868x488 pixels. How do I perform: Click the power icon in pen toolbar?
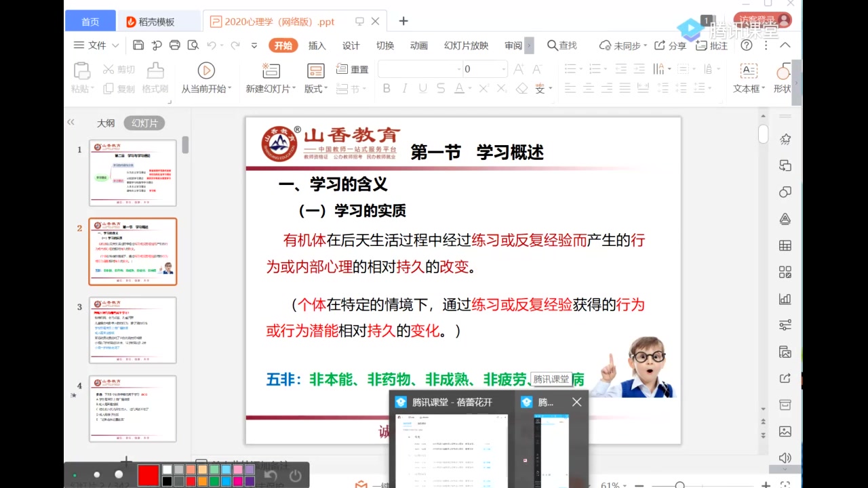click(x=295, y=475)
